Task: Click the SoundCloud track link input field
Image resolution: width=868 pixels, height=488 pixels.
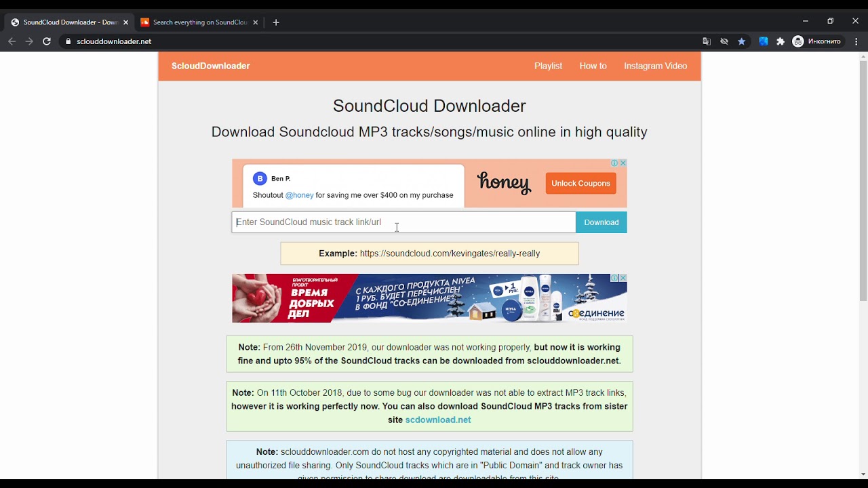Action: point(403,222)
